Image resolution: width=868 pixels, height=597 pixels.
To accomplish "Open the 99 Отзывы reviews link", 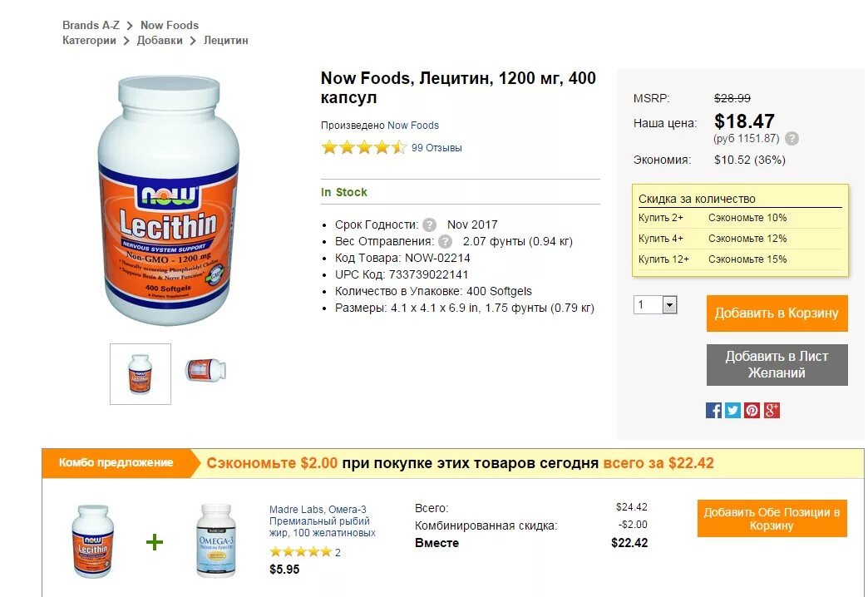I will [x=436, y=148].
